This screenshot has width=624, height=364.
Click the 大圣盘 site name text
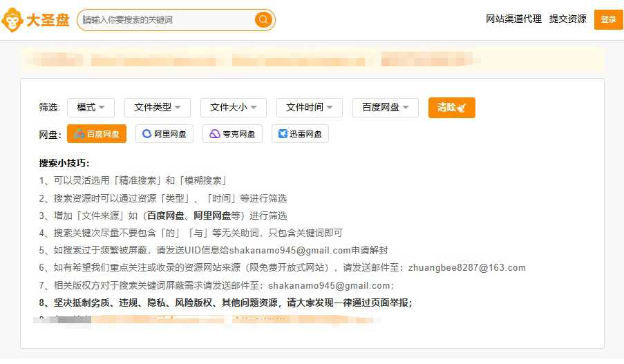(x=48, y=20)
